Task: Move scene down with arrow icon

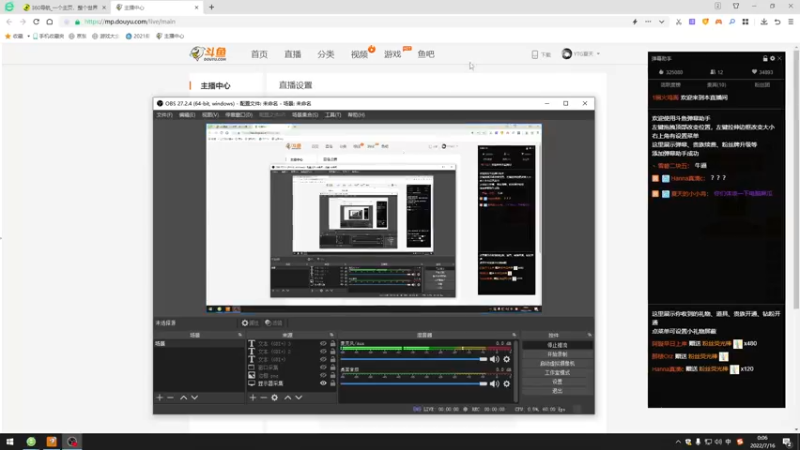Action: pyautogui.click(x=194, y=397)
